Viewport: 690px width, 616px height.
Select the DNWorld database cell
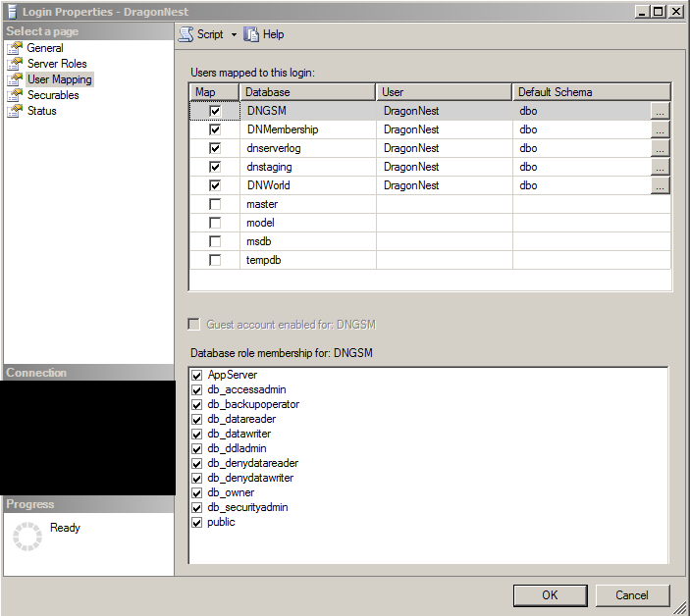pyautogui.click(x=308, y=185)
